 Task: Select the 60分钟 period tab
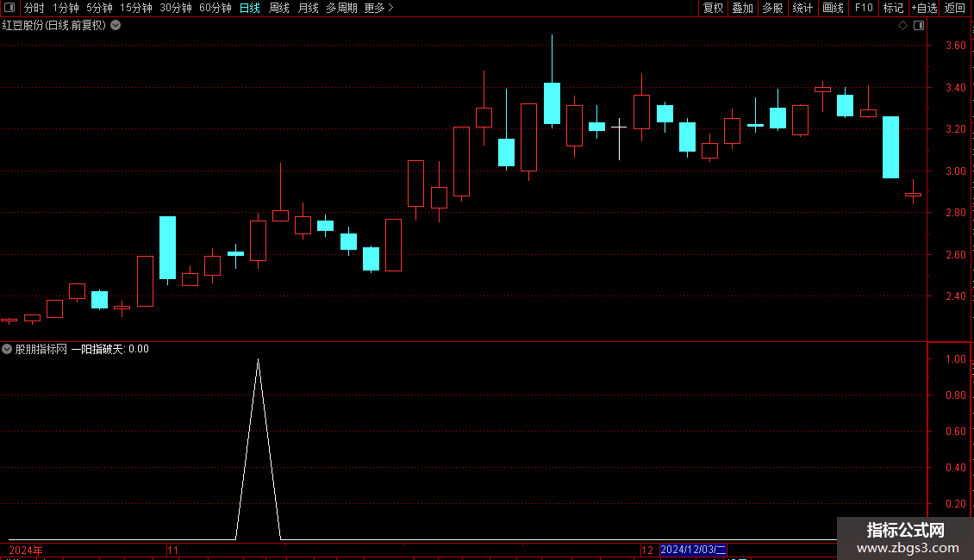[x=215, y=8]
